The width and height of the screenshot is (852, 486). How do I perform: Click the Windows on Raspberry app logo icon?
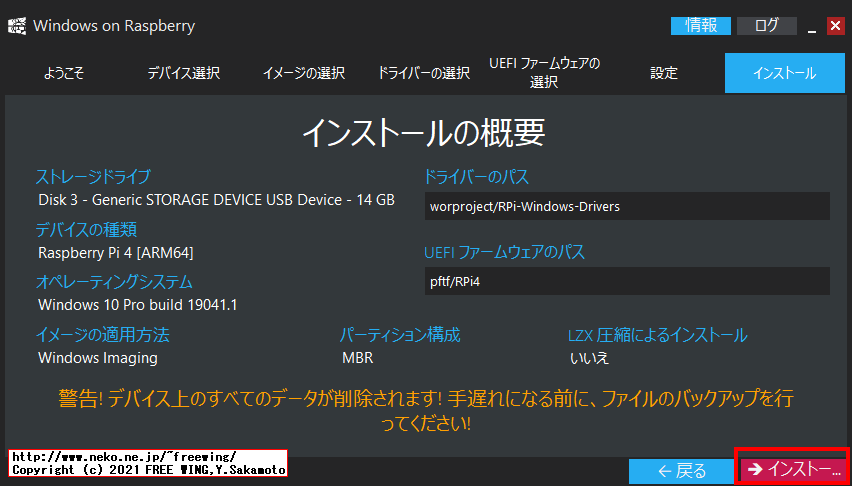(x=17, y=26)
